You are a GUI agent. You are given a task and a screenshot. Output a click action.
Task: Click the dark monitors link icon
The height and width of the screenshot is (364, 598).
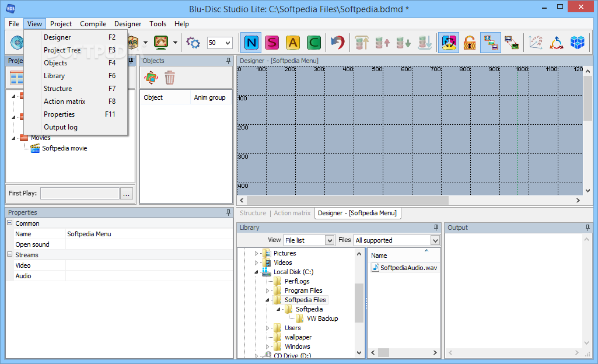[512, 43]
